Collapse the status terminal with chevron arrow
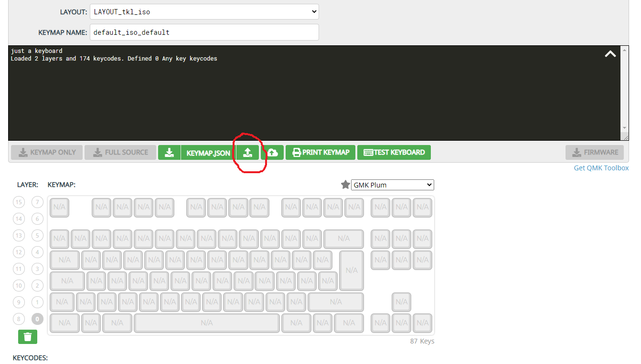641x364 pixels. tap(610, 54)
